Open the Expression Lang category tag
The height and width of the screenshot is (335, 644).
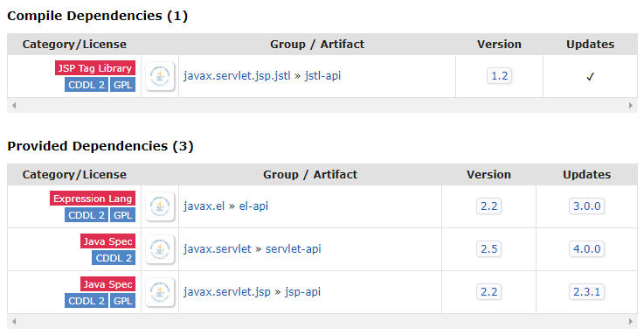coord(93,199)
